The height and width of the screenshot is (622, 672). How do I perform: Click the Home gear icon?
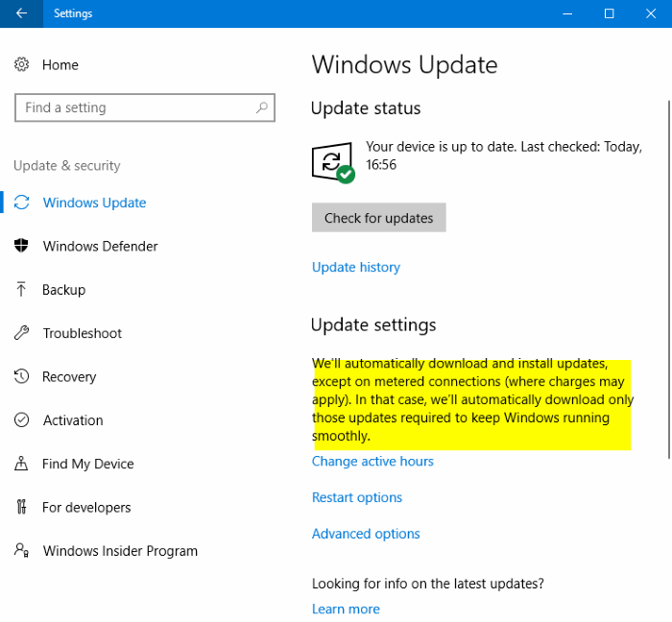tap(21, 64)
